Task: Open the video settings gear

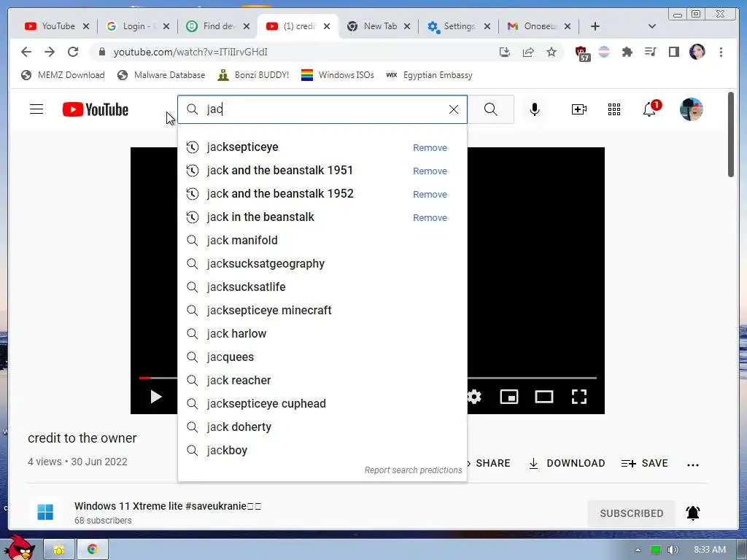Action: [x=474, y=397]
